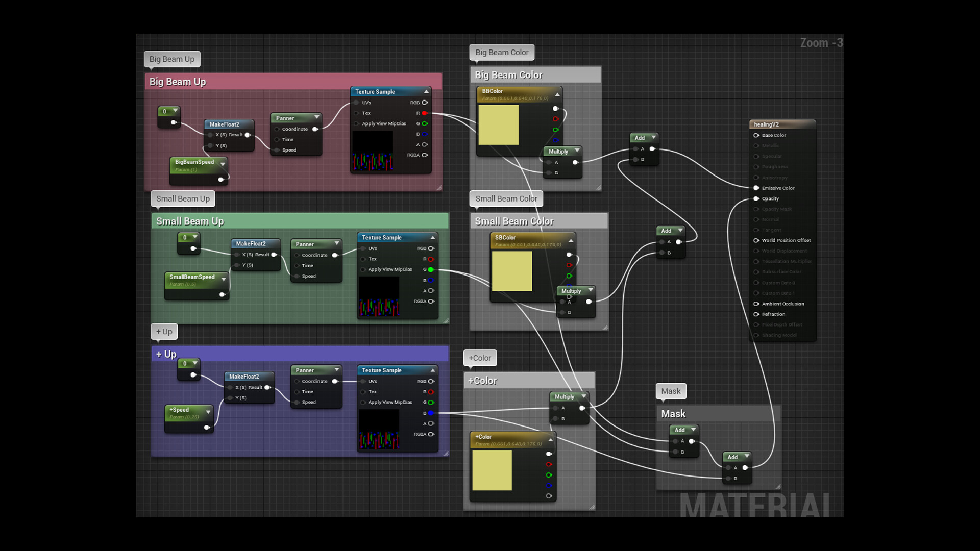Expand the +Speed parameter node arrow
This screenshot has width=980, height=551.
pos(208,412)
